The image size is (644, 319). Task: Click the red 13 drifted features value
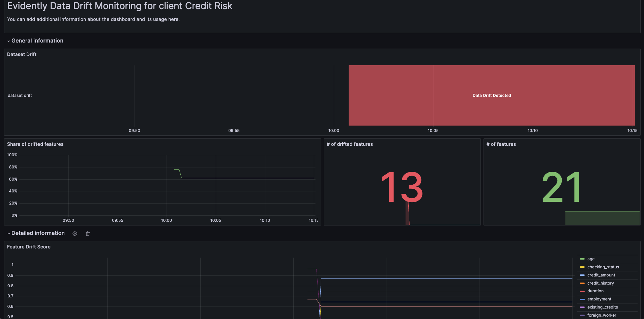click(x=402, y=187)
